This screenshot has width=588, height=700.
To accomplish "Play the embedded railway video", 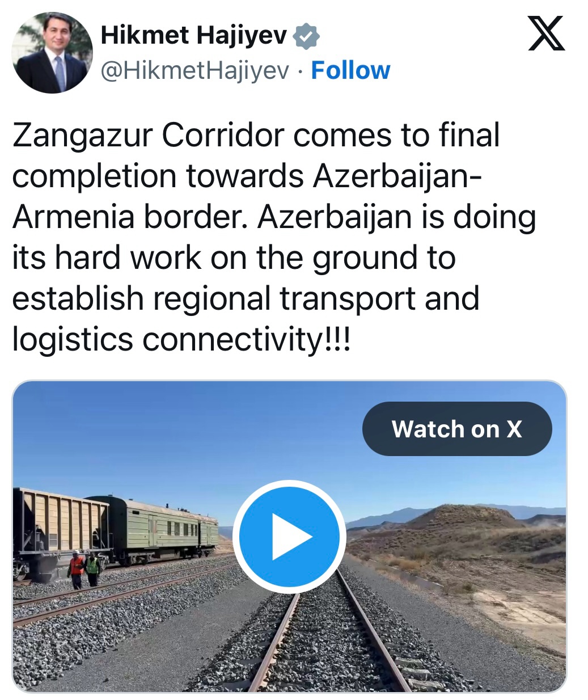I will click(x=289, y=536).
